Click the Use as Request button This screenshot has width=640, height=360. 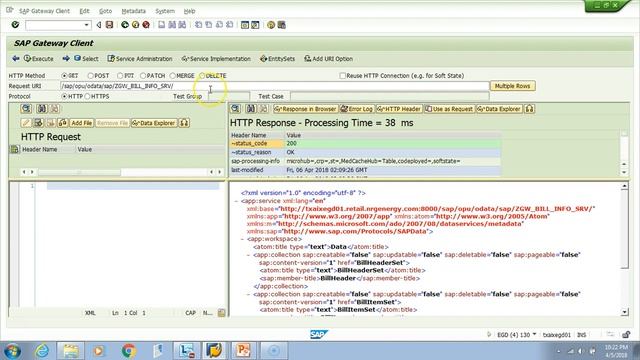449,109
